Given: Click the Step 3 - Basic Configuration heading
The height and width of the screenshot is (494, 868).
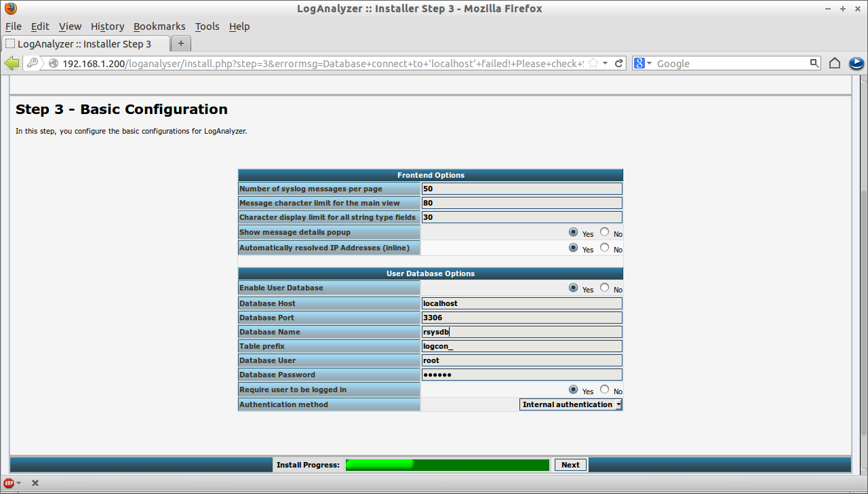Looking at the screenshot, I should pyautogui.click(x=121, y=109).
